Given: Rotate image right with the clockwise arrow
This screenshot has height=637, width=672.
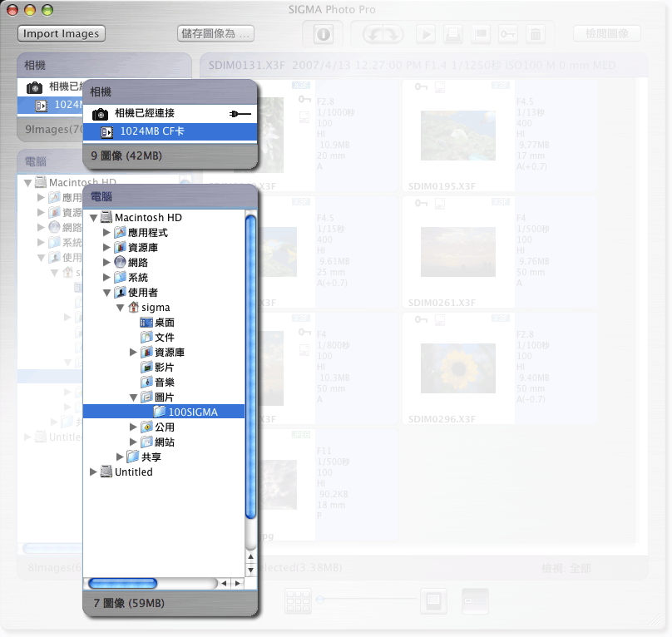Looking at the screenshot, I should (393, 34).
